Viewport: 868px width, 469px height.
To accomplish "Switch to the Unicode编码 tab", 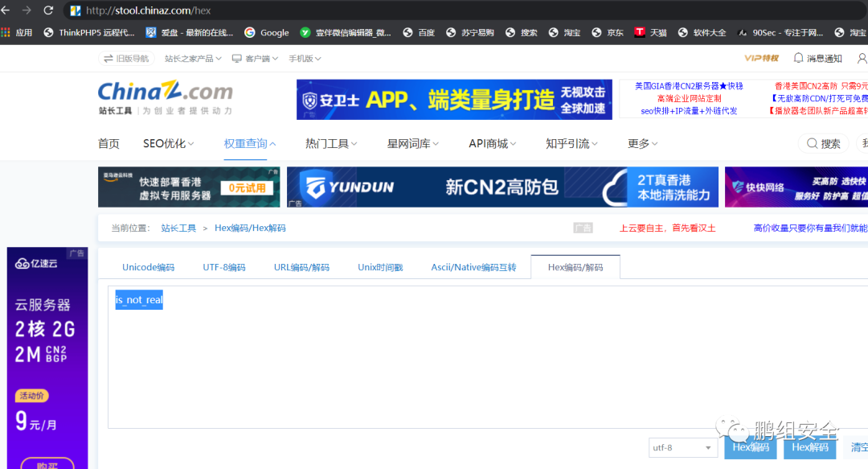I will click(x=148, y=267).
